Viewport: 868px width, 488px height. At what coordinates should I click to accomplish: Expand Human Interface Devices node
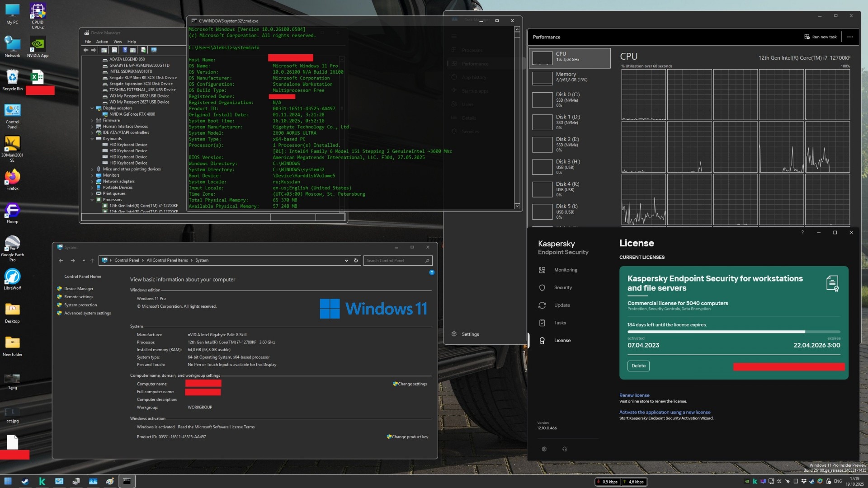(92, 127)
